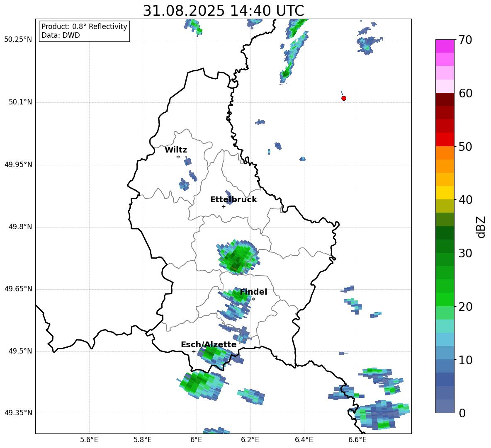Image resolution: width=491 pixels, height=448 pixels.
Task: Click the Esch/Alzette cross marker
Action: [194, 351]
